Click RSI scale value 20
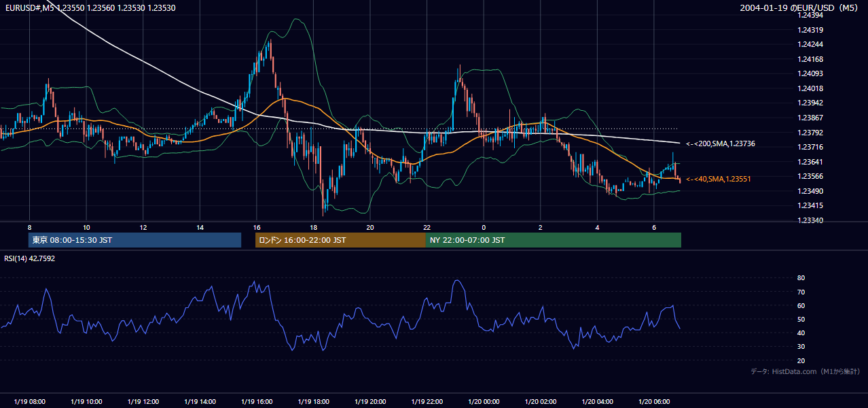The image size is (868, 408). tap(801, 360)
